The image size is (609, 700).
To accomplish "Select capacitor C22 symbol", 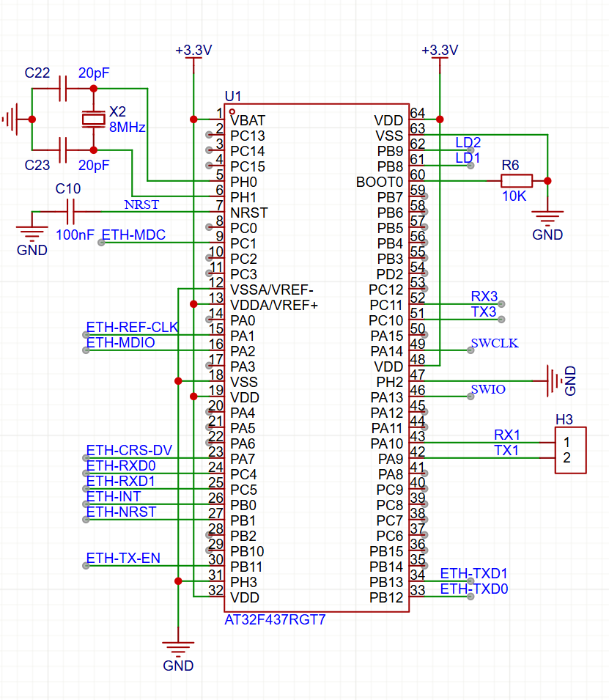I will click(63, 89).
